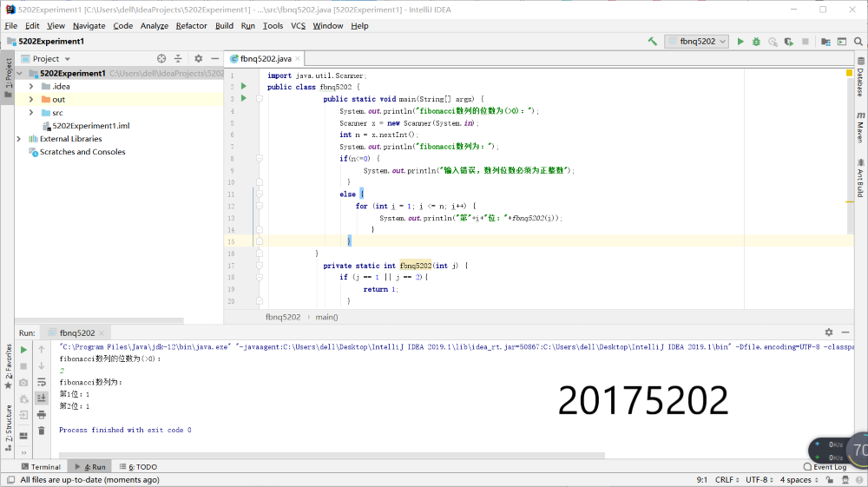Open the Project Structure dialog icon

pyautogui.click(x=826, y=42)
